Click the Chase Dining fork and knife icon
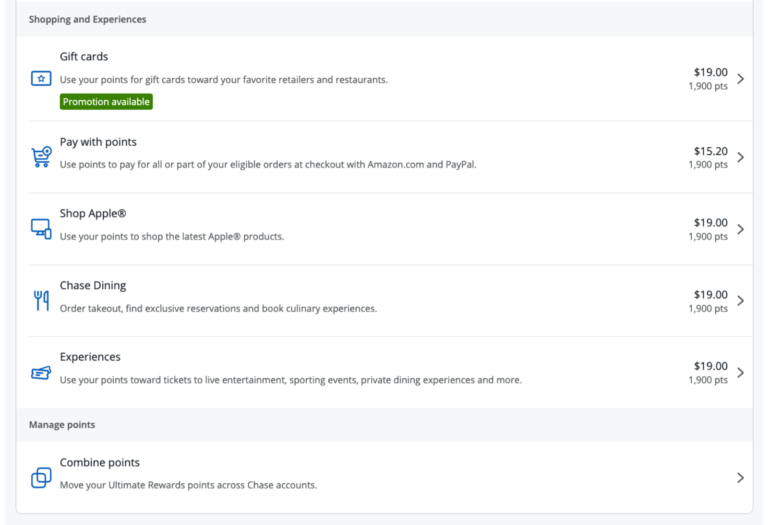The height and width of the screenshot is (525, 768). click(41, 300)
